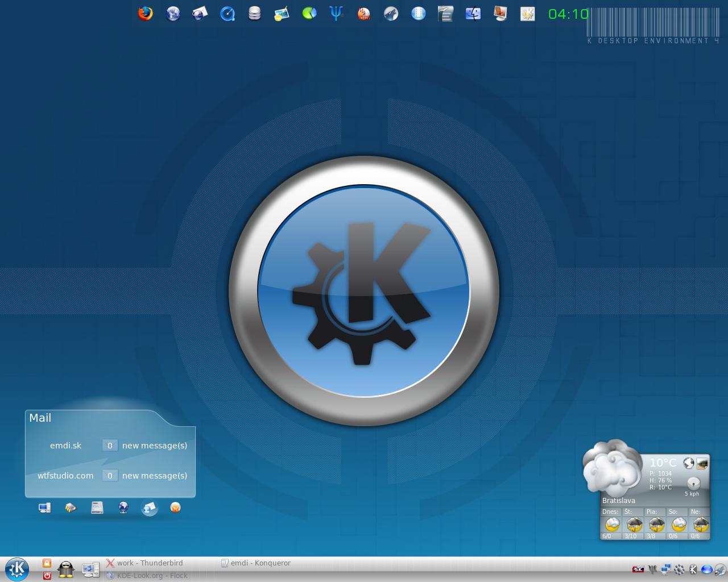Click the gray paw-dots tray icon

[x=679, y=569]
